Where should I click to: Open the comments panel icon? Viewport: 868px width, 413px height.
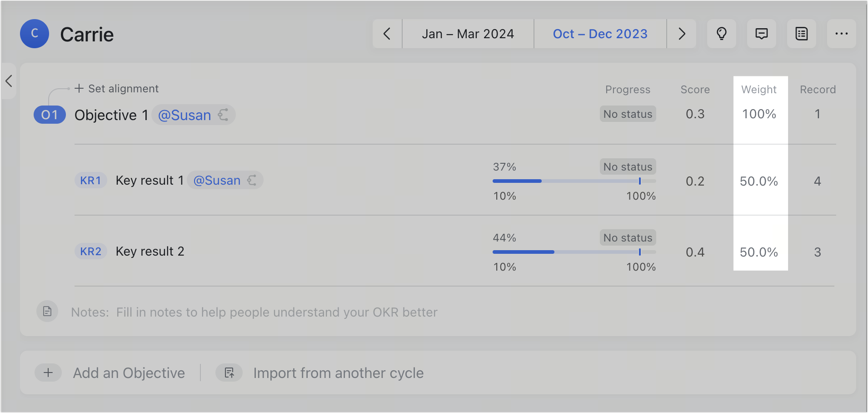pyautogui.click(x=762, y=34)
